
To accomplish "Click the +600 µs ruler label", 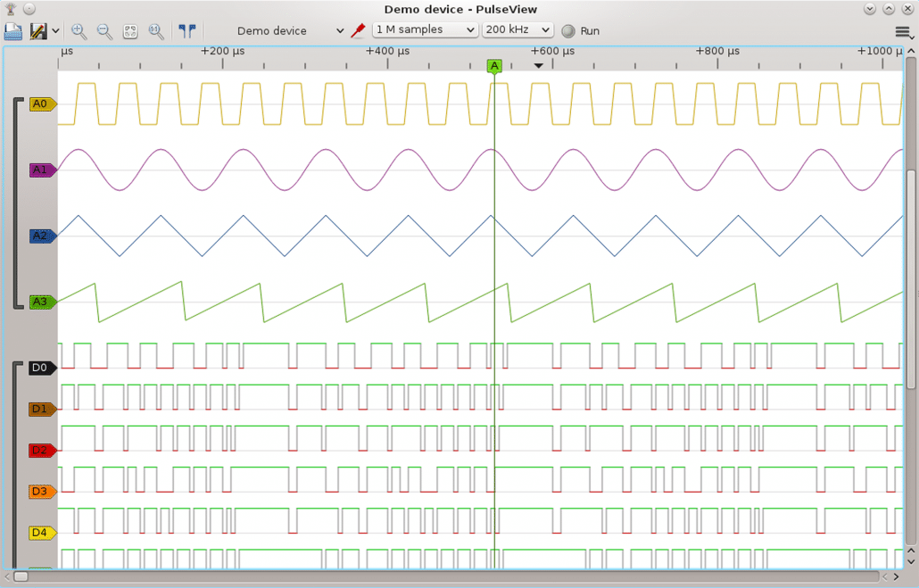I will coord(552,51).
